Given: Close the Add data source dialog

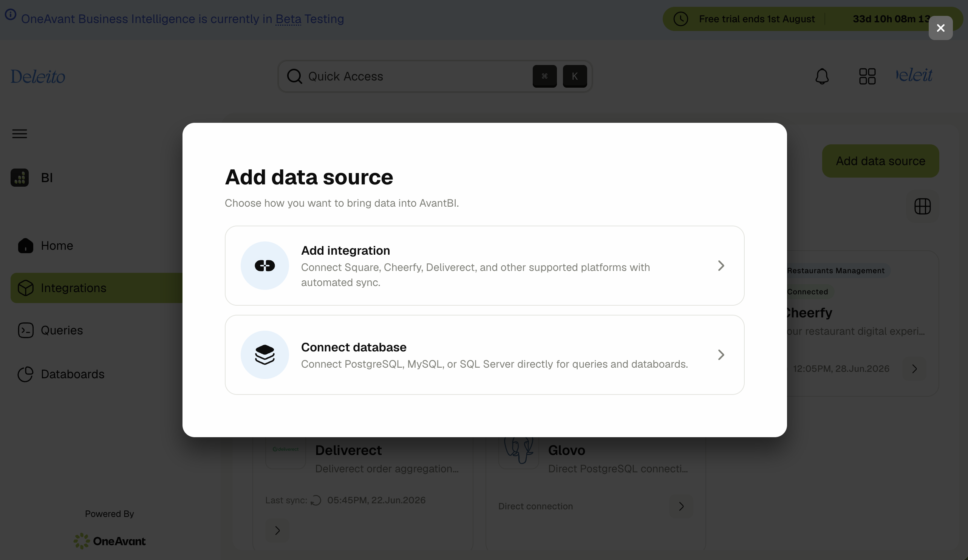Looking at the screenshot, I should pos(940,28).
